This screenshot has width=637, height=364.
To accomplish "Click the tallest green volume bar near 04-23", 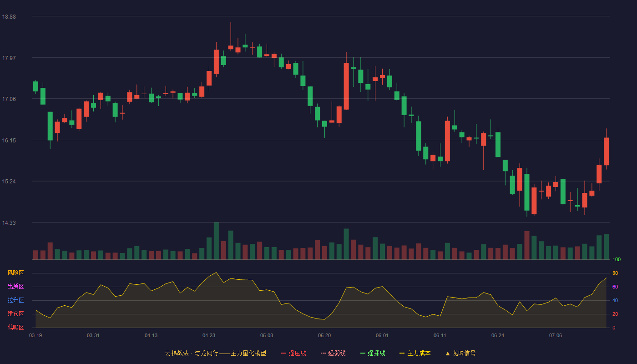I will click(216, 241).
